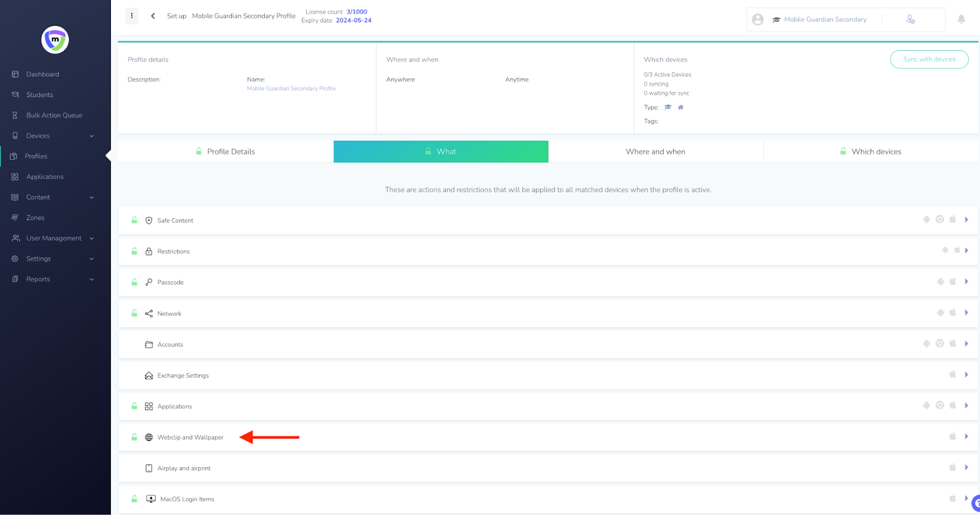
Task: Click the Mobile Guardian logo
Action: click(x=55, y=40)
